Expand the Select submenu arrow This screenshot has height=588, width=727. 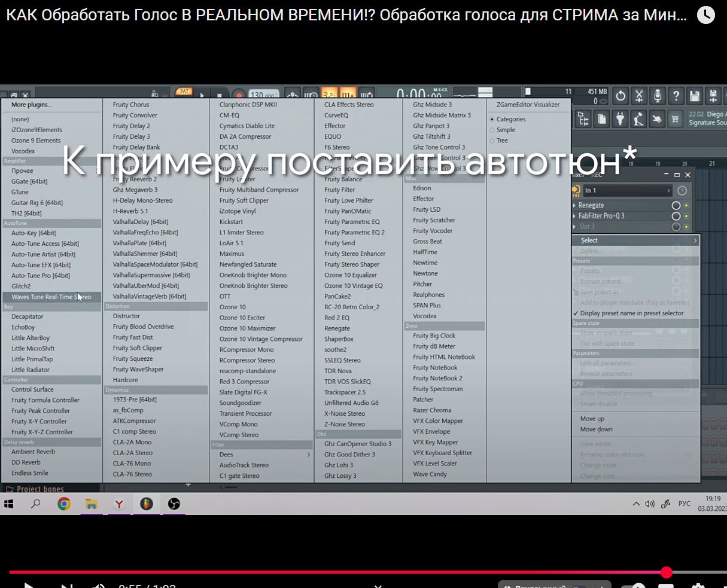[x=695, y=240]
